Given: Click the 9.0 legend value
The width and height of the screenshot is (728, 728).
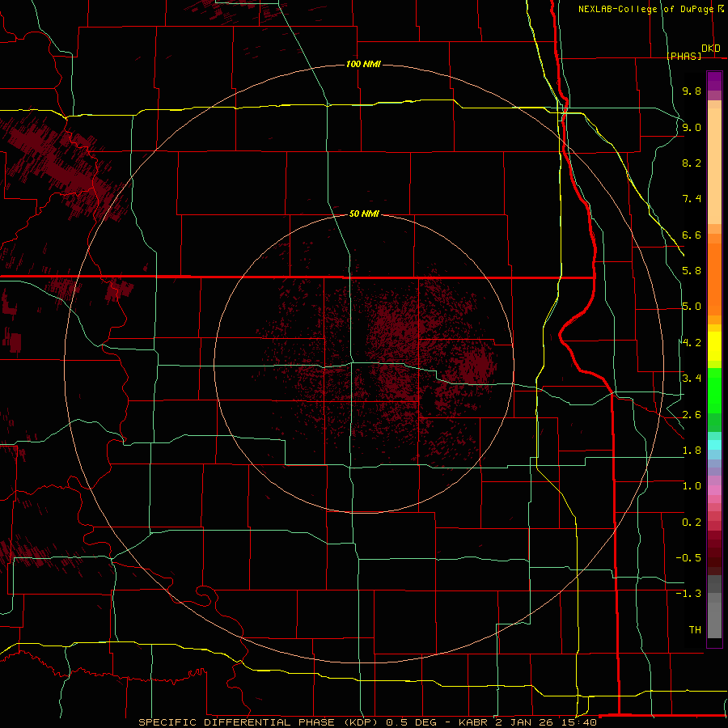Looking at the screenshot, I should tap(692, 127).
